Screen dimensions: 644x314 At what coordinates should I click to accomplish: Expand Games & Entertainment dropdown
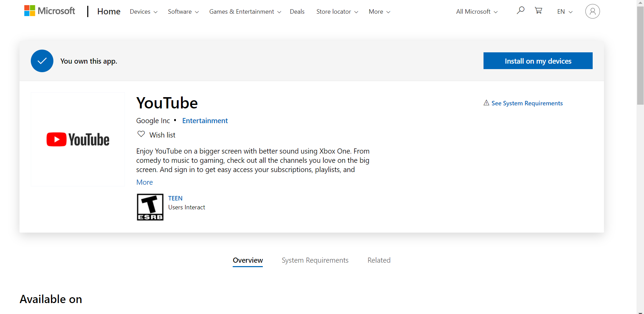tap(245, 12)
